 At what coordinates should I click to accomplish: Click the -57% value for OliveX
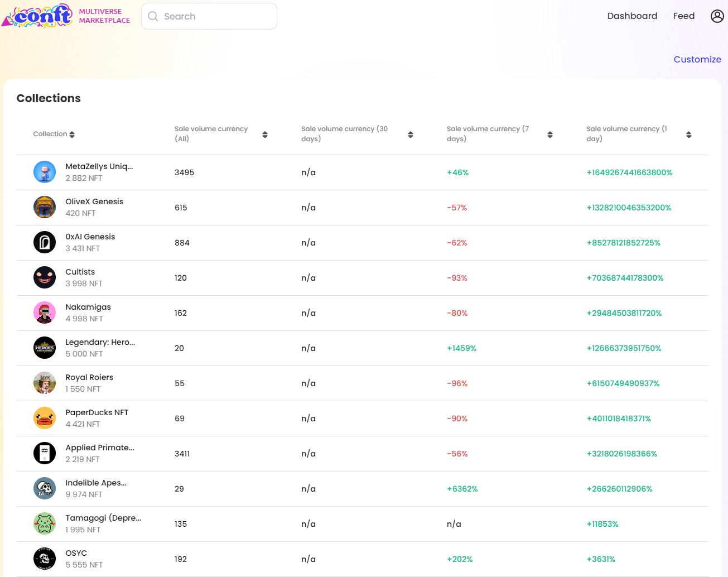(457, 208)
